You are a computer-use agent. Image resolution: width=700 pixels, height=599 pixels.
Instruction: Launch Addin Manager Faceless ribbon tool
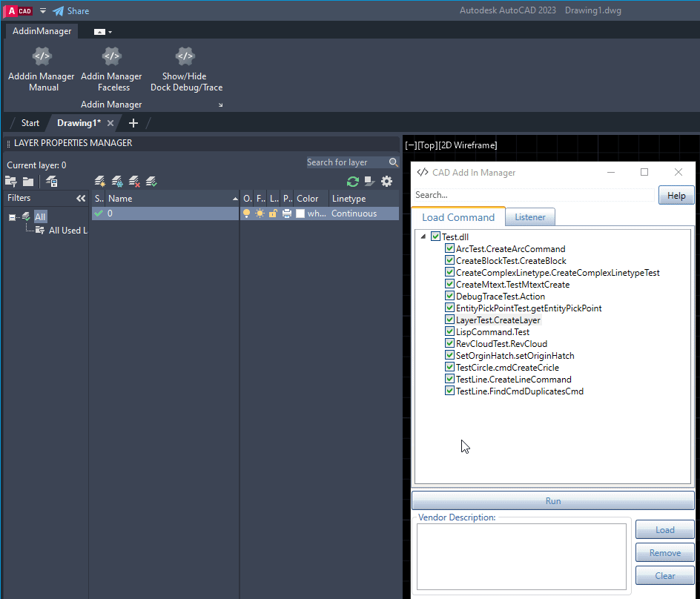(x=112, y=69)
